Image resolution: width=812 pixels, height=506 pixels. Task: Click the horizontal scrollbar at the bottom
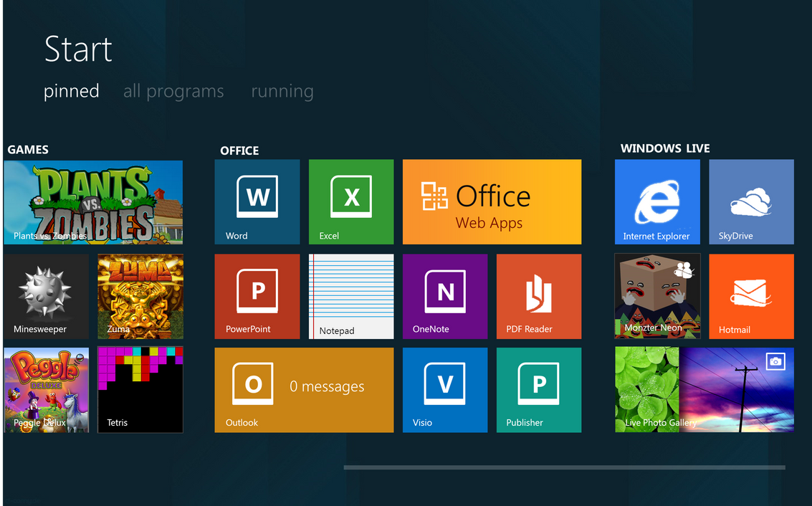pos(565,467)
